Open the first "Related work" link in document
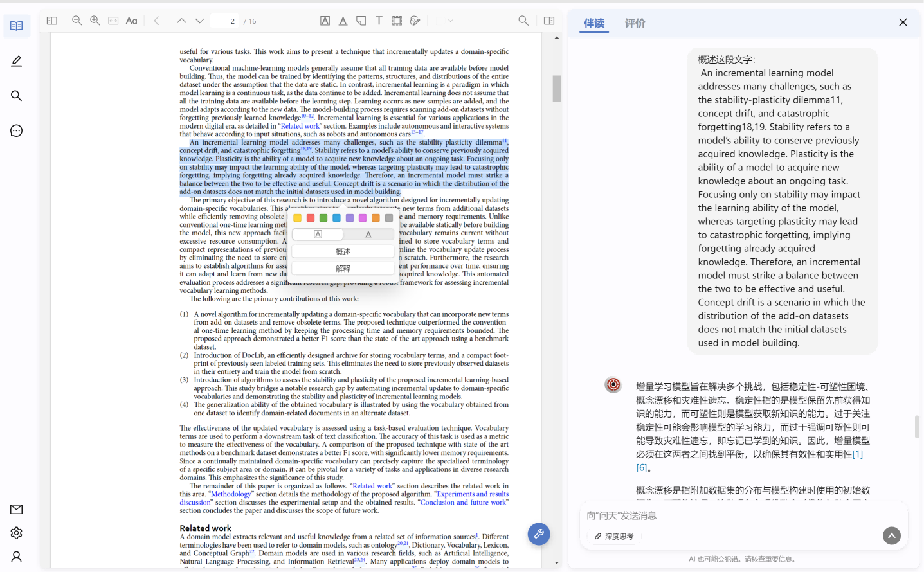924x572 pixels. (300, 126)
